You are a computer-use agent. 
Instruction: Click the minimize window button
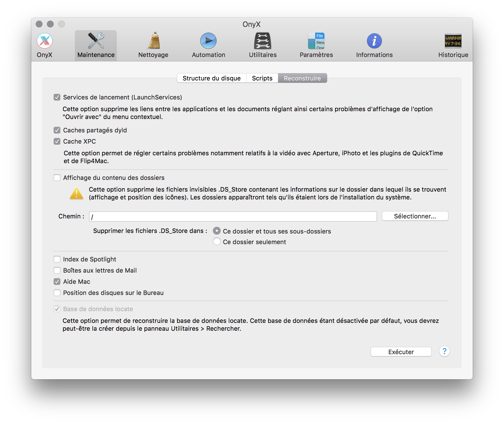click(x=50, y=24)
